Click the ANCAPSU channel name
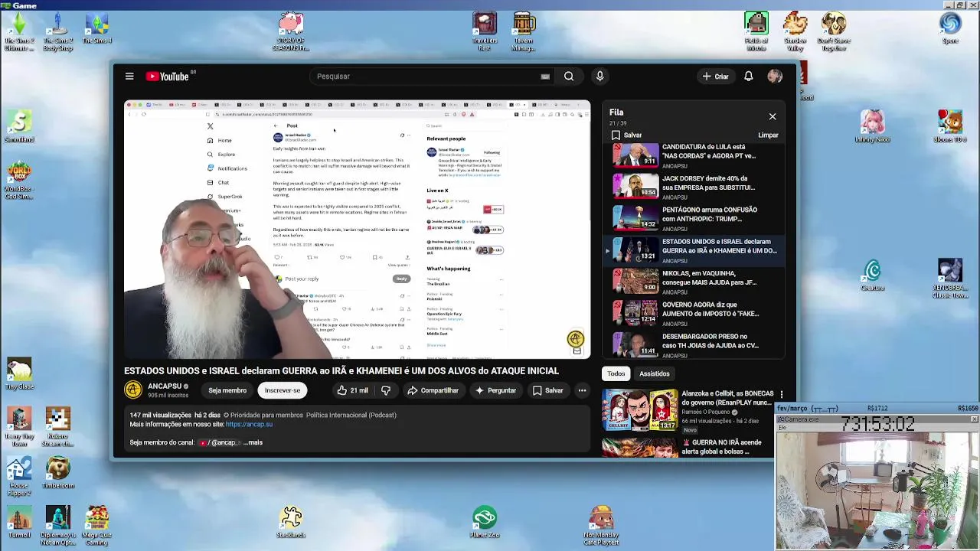This screenshot has height=551, width=980. point(165,386)
